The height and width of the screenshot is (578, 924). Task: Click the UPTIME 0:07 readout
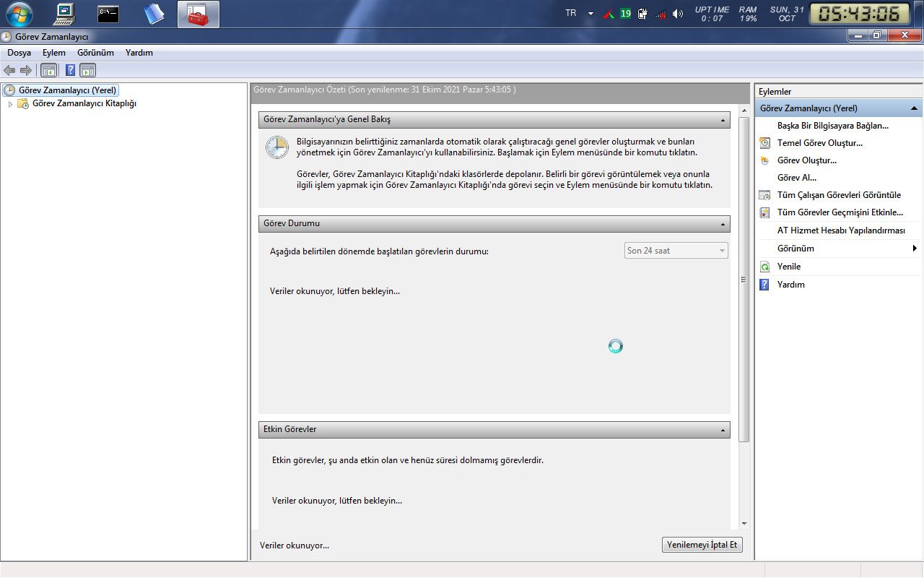pyautogui.click(x=712, y=14)
